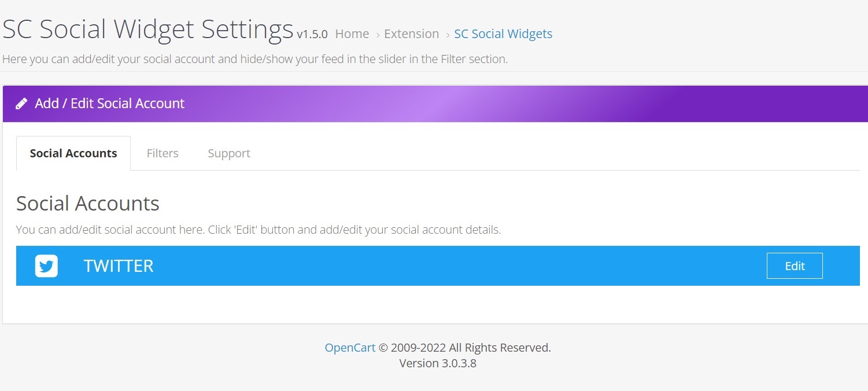
Task: Click the chevron before SC Social Widgets
Action: [x=448, y=35]
